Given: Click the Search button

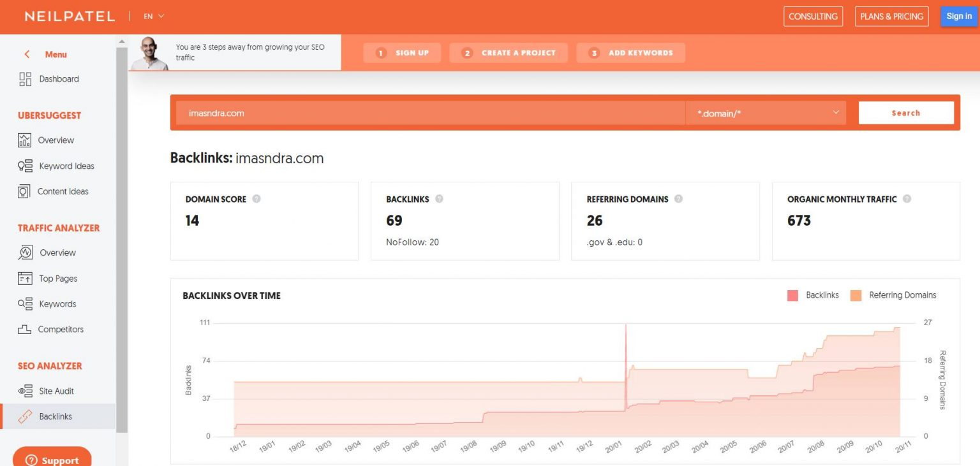Looking at the screenshot, I should pyautogui.click(x=906, y=113).
